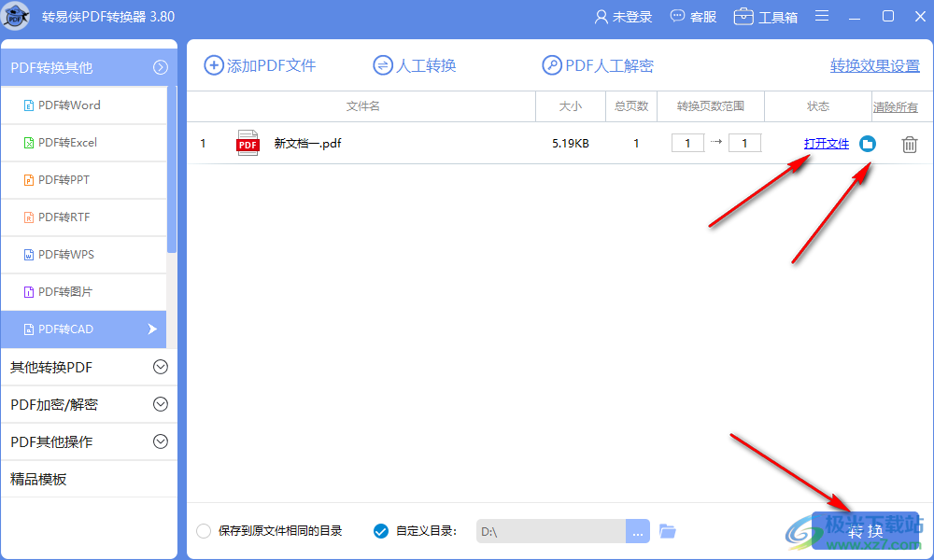The image size is (934, 560).
Task: Open the hamburger main menu
Action: 822,16
